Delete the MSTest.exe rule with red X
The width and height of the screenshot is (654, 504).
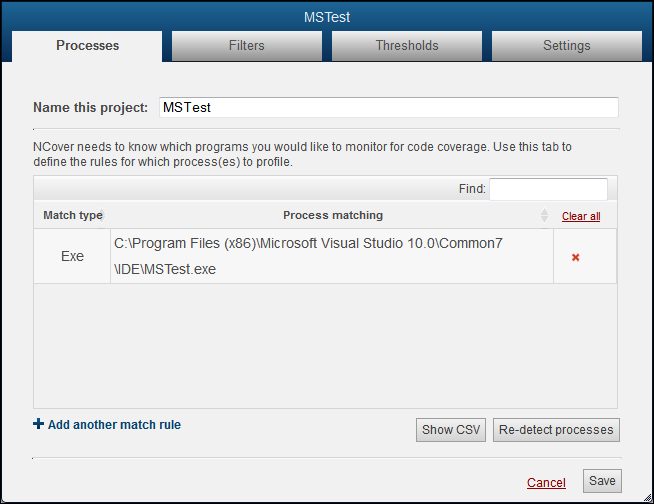click(575, 257)
